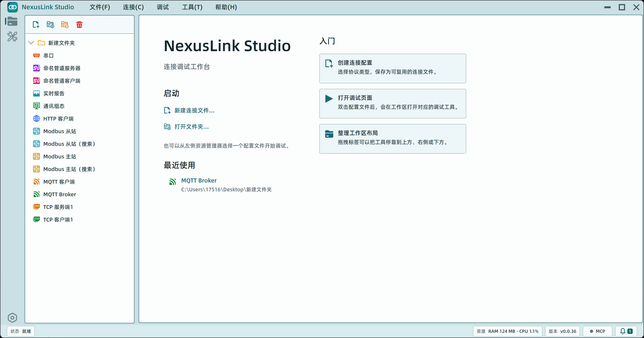644x338 pixels.
Task: Open the settings gear at sidebar bottom
Action: tap(12, 318)
